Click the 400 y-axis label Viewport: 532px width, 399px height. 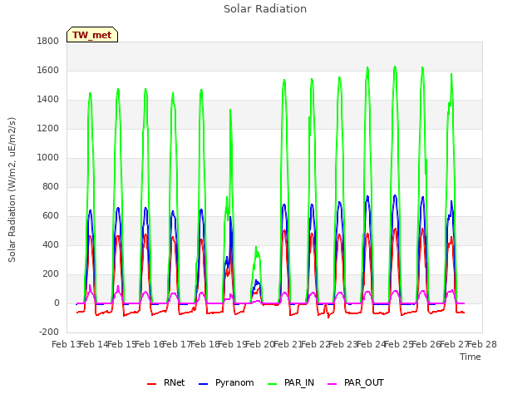51,245
